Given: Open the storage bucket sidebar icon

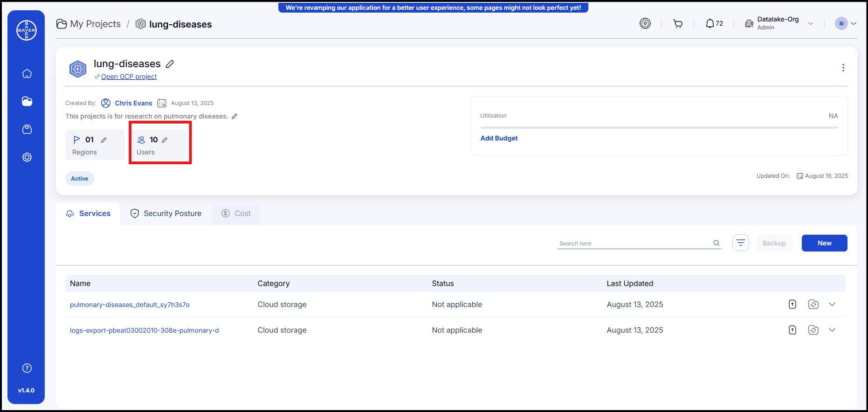Looking at the screenshot, I should pos(27,129).
